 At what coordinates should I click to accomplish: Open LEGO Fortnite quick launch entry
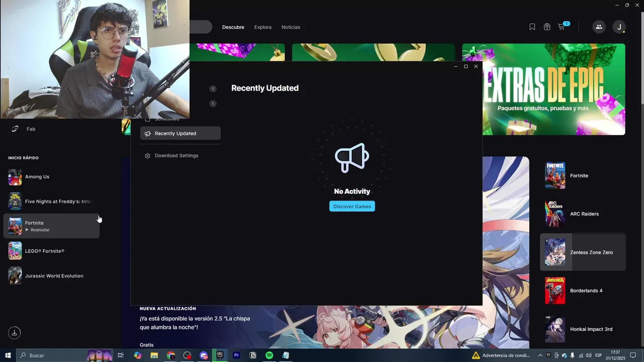tap(51, 251)
